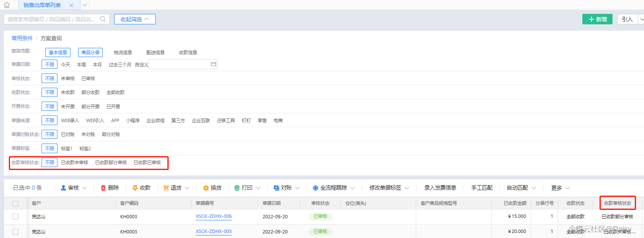Viewport: 644px width, 238px height.
Task: Focus the 请搜索单据编号 search field
Action: (57, 19)
